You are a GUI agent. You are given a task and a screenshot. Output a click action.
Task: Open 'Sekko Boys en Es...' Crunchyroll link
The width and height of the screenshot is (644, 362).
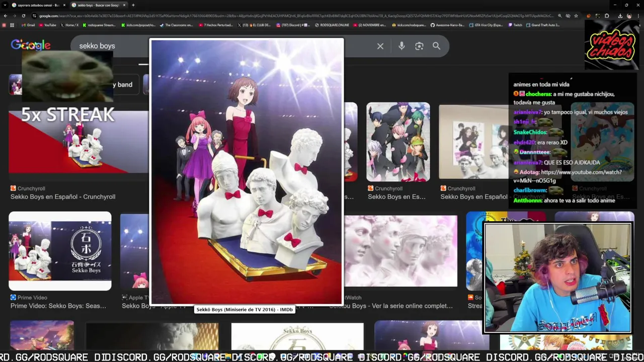click(396, 197)
